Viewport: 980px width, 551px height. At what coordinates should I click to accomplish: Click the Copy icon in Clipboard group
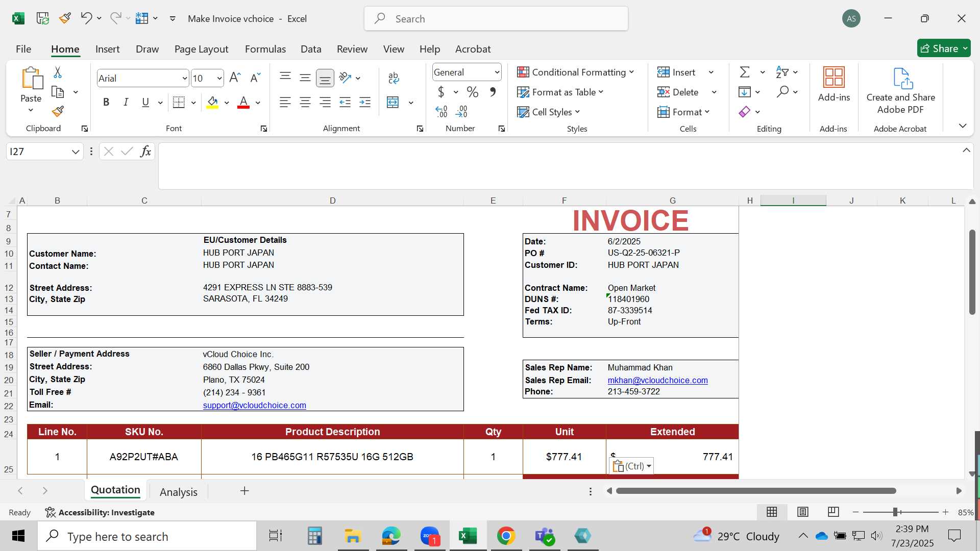pyautogui.click(x=58, y=92)
